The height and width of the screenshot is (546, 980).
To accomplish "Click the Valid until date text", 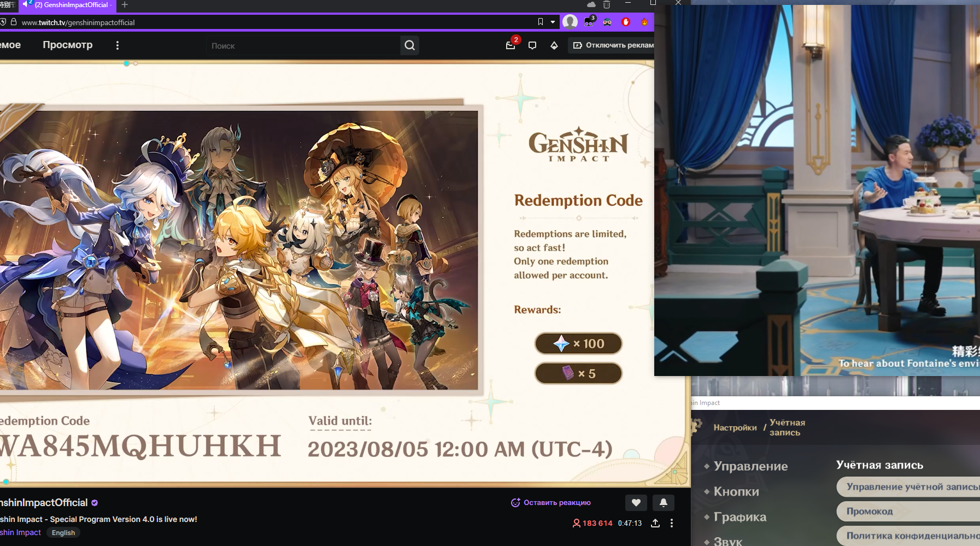I will [460, 449].
